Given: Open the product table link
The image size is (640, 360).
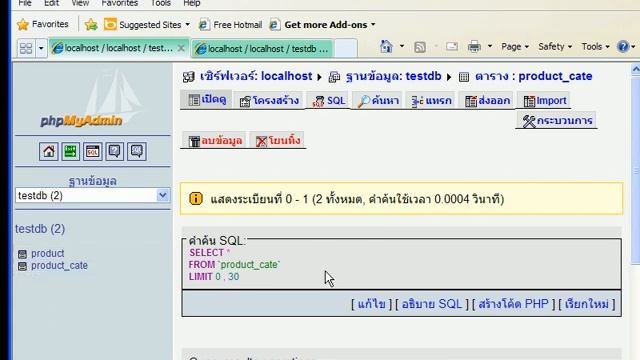Looking at the screenshot, I should click(47, 253).
